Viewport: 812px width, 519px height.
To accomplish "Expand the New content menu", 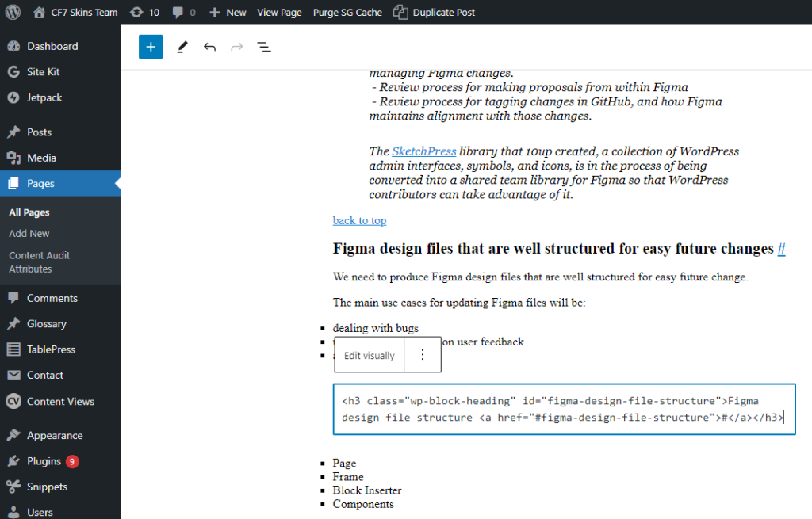I will coord(228,12).
